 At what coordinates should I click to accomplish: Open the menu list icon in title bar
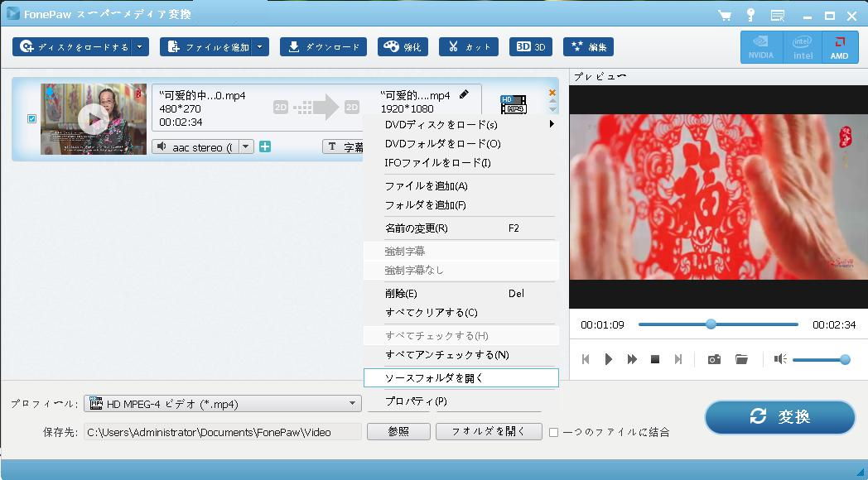pyautogui.click(x=778, y=16)
